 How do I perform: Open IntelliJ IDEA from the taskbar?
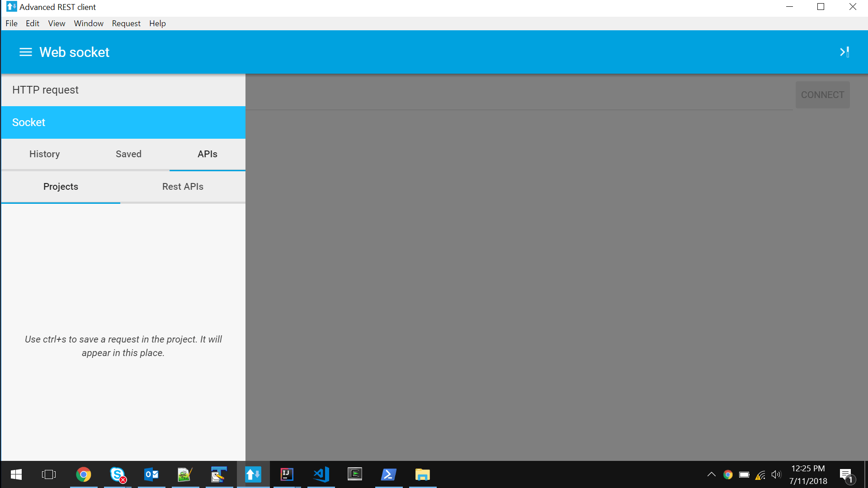click(x=287, y=474)
